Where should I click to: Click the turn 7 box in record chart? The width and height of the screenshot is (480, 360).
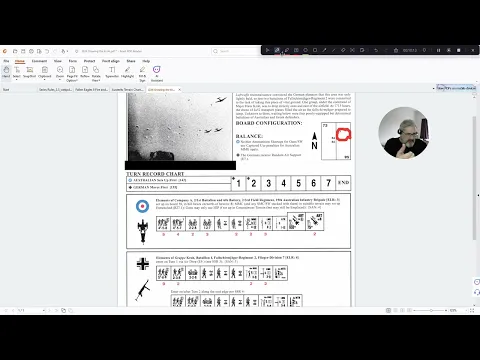point(328,183)
